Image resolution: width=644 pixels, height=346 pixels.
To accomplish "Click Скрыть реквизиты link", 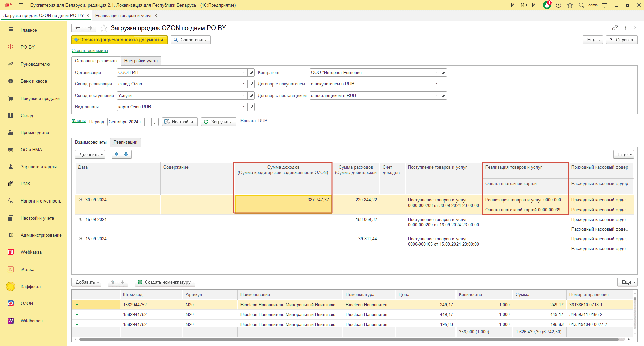I will click(90, 51).
